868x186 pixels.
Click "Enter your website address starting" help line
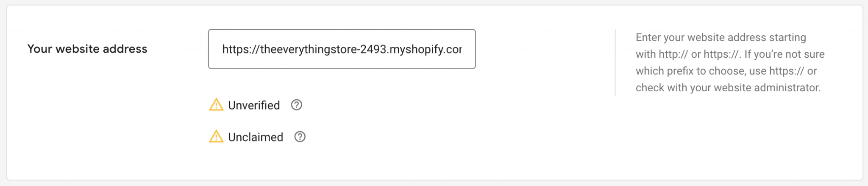(x=721, y=37)
